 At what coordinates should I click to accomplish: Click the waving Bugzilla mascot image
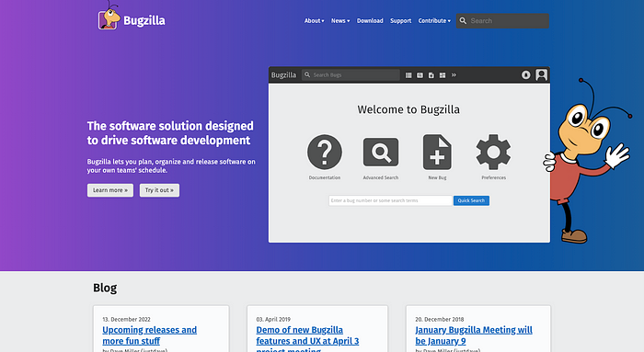pos(587,161)
